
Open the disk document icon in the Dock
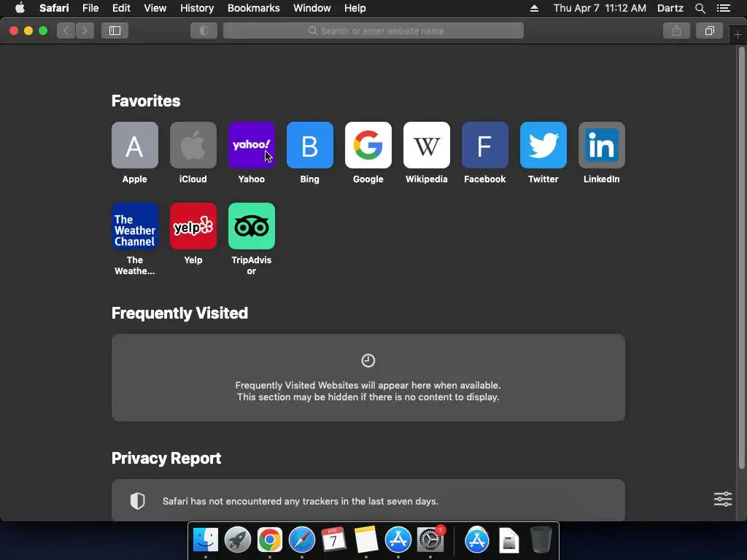tap(508, 540)
